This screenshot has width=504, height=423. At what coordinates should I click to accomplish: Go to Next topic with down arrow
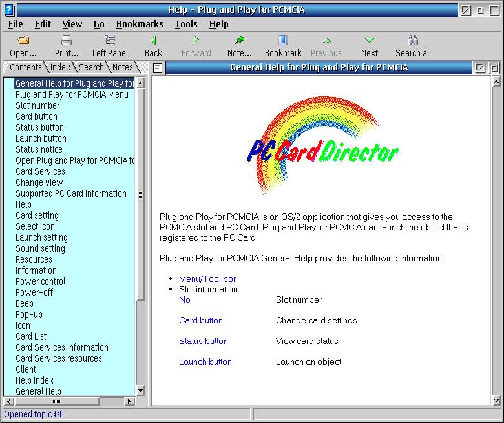point(370,40)
